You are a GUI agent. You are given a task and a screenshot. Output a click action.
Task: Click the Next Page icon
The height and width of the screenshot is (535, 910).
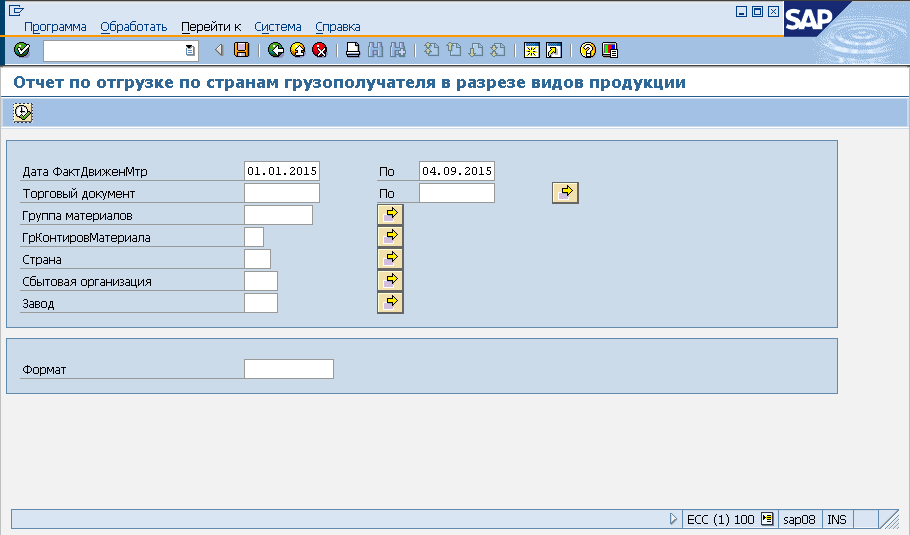click(x=476, y=50)
